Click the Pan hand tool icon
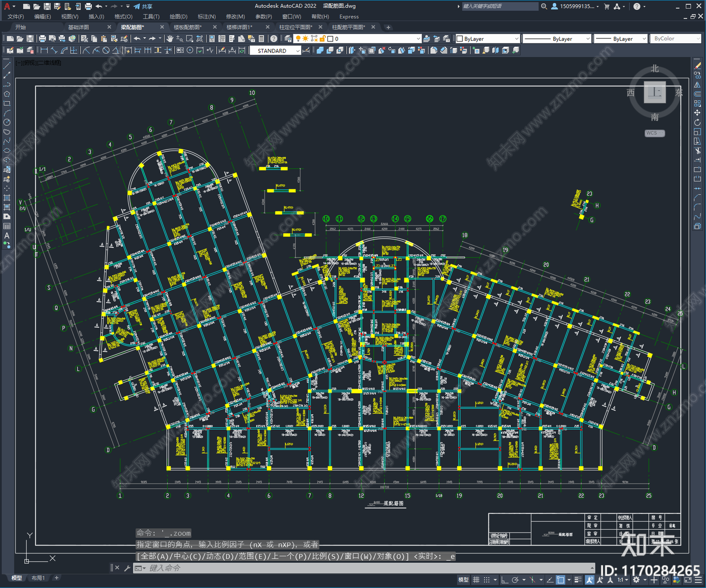706x588 pixels. click(x=170, y=39)
